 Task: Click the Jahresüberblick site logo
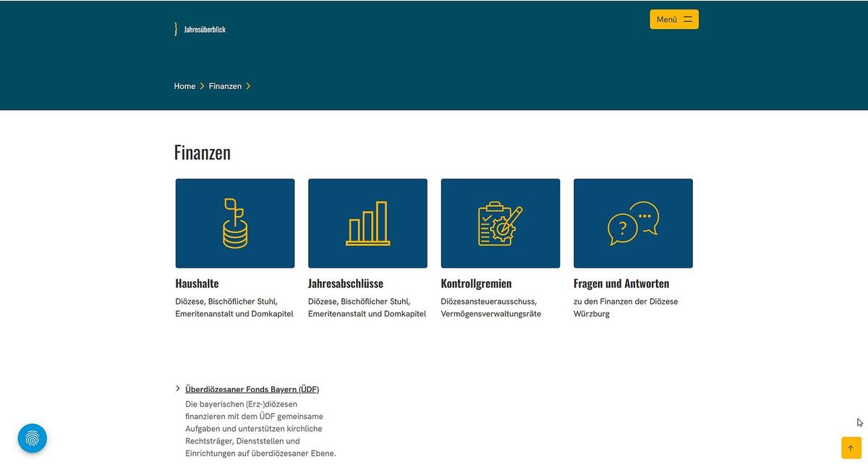(x=200, y=29)
